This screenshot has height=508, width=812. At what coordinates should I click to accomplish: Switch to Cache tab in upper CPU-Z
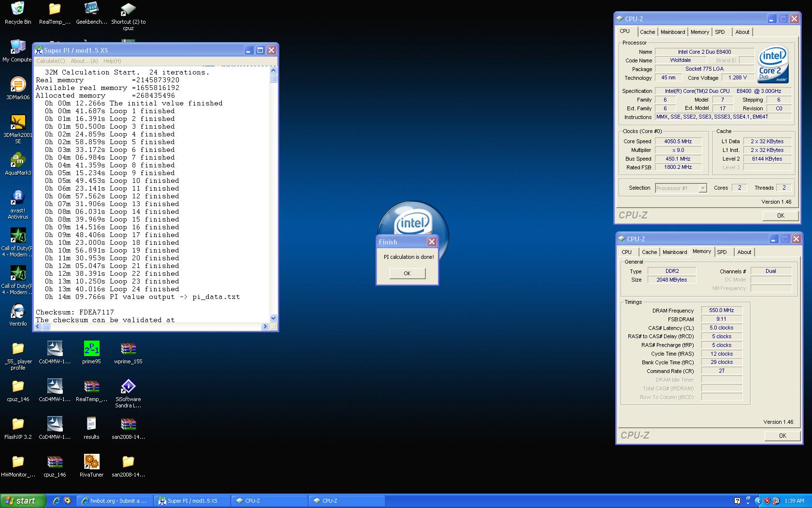[x=647, y=32]
